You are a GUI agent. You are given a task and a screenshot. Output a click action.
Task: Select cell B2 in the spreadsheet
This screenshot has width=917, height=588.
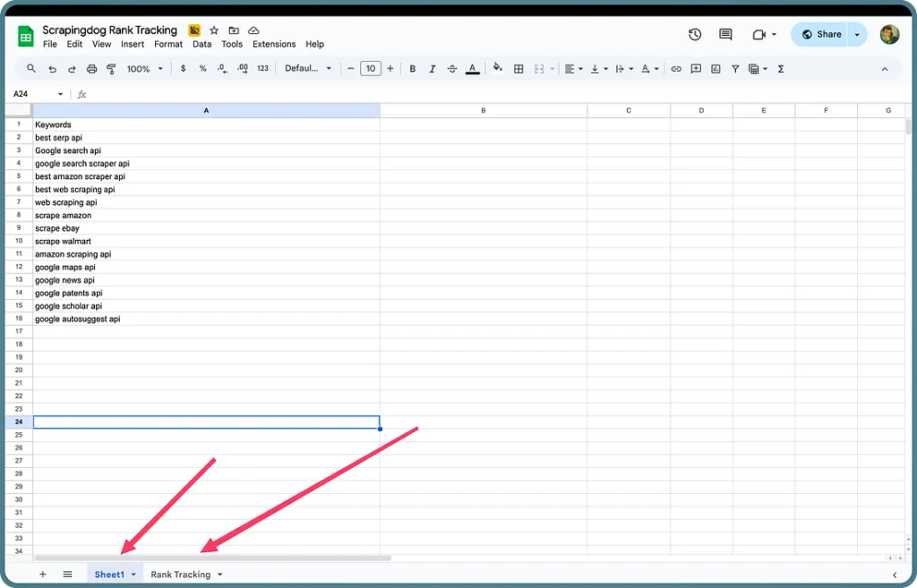(x=483, y=137)
